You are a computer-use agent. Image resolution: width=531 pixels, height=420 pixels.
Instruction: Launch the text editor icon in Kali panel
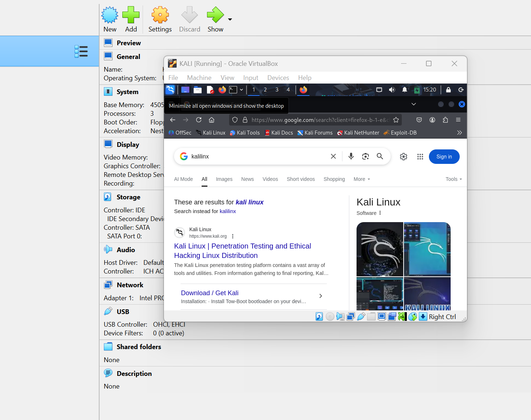[210, 90]
